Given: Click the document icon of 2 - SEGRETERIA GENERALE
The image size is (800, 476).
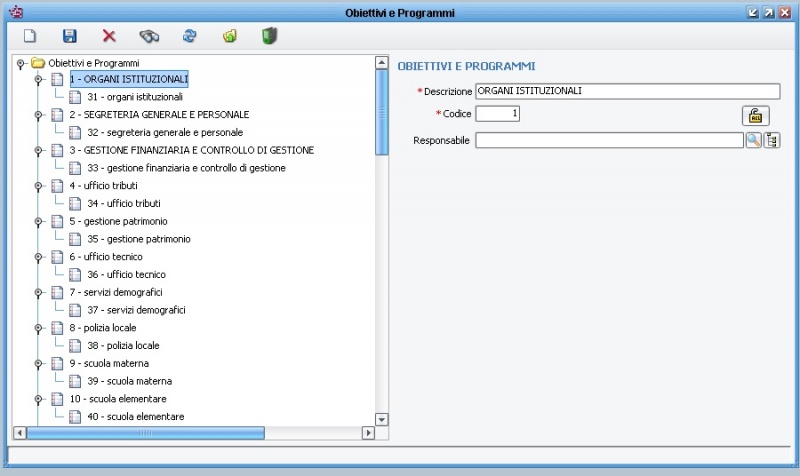Looking at the screenshot, I should tap(57, 115).
